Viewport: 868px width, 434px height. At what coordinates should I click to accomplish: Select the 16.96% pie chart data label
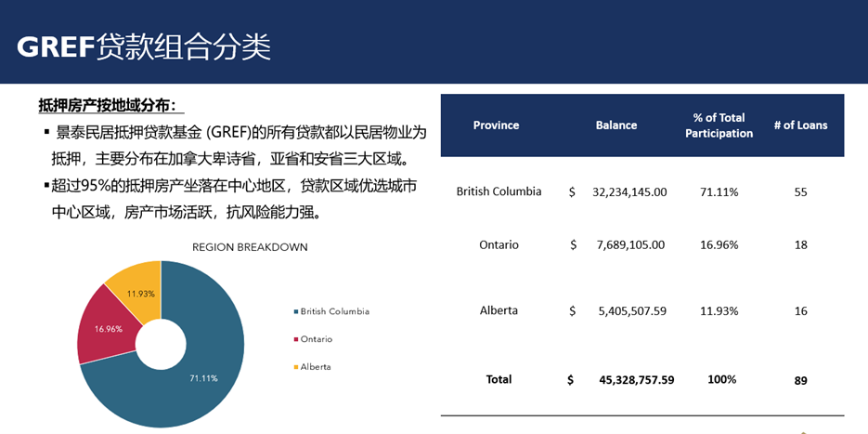click(x=109, y=329)
